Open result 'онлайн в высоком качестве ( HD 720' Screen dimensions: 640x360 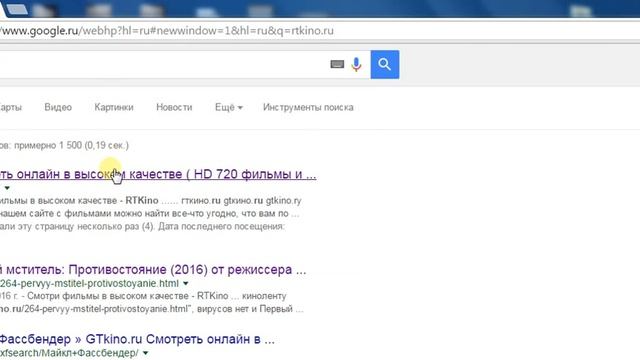coord(158,174)
